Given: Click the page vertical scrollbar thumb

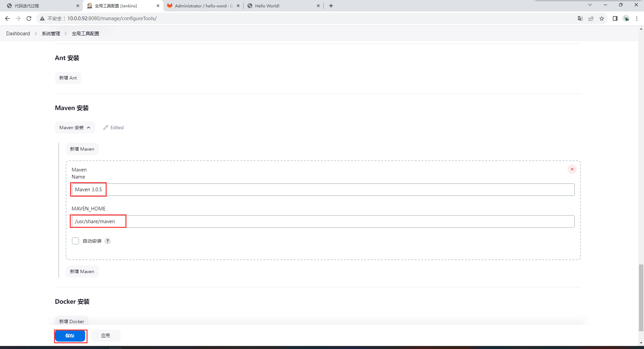Looking at the screenshot, I should pos(641,298).
